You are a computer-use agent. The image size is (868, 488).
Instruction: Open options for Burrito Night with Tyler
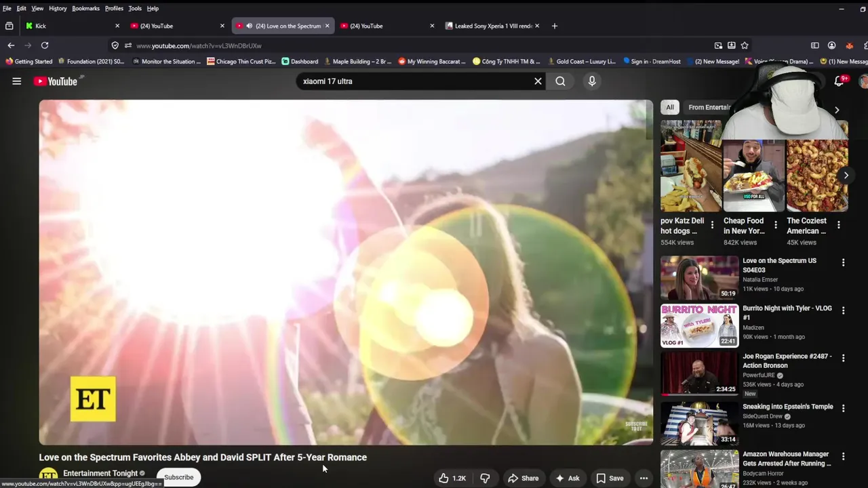(x=843, y=310)
